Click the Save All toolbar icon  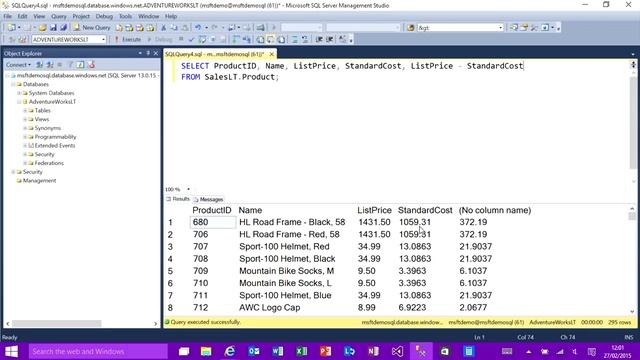[x=63, y=28]
